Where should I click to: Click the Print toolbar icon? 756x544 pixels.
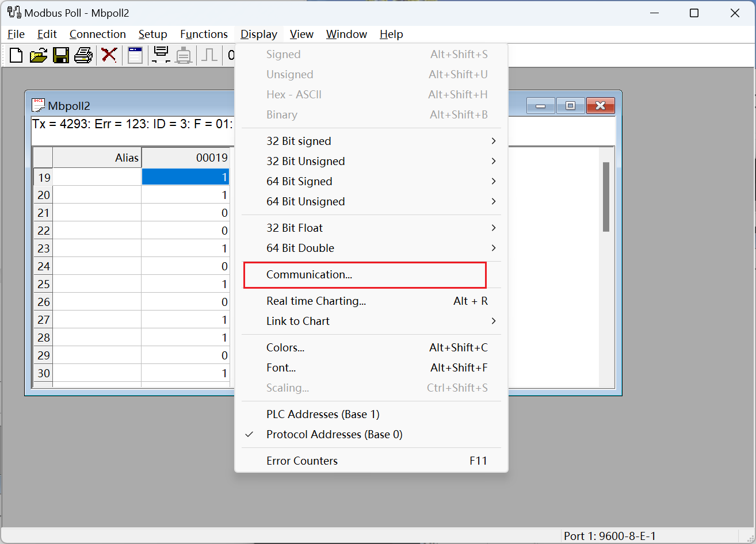coord(83,55)
